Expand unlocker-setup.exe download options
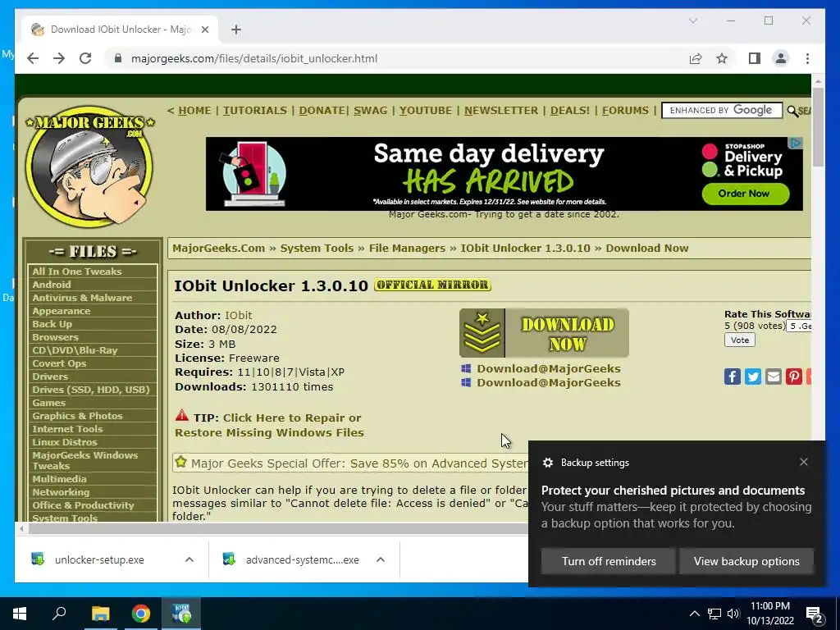 click(189, 559)
